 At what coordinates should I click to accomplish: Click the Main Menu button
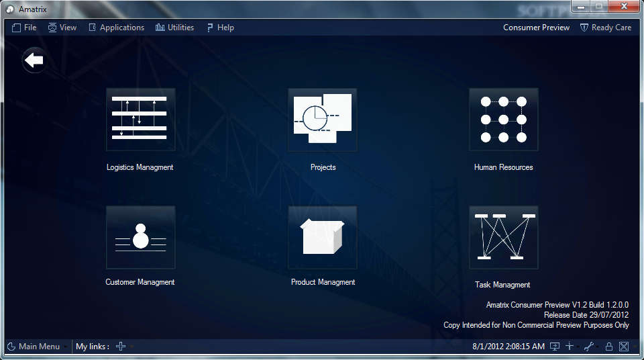[34, 347]
